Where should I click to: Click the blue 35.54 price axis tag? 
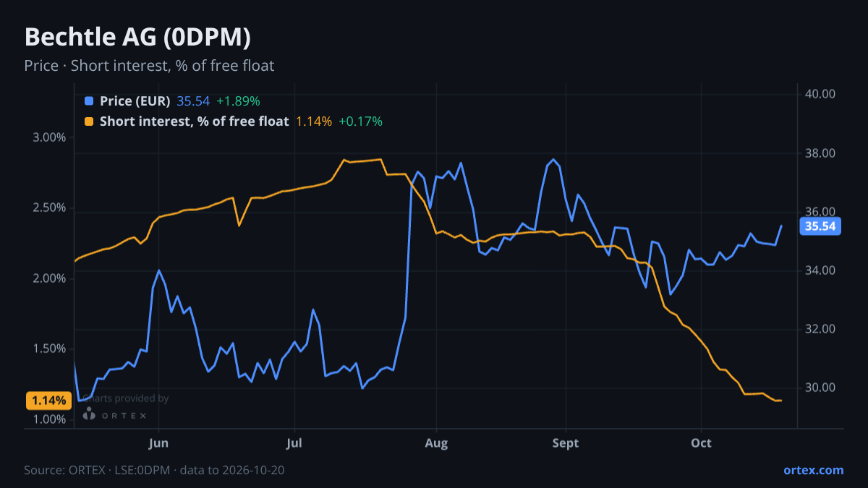(x=820, y=226)
